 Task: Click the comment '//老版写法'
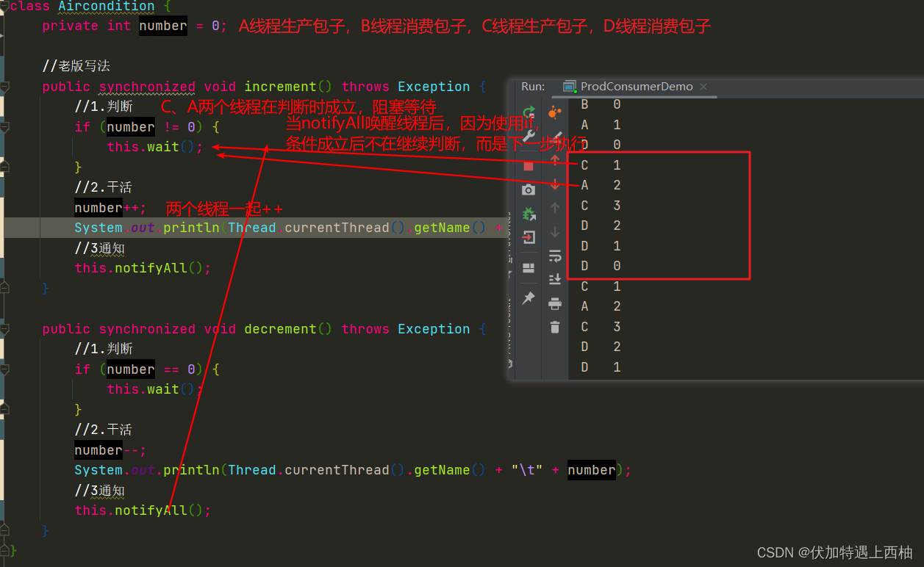[76, 66]
